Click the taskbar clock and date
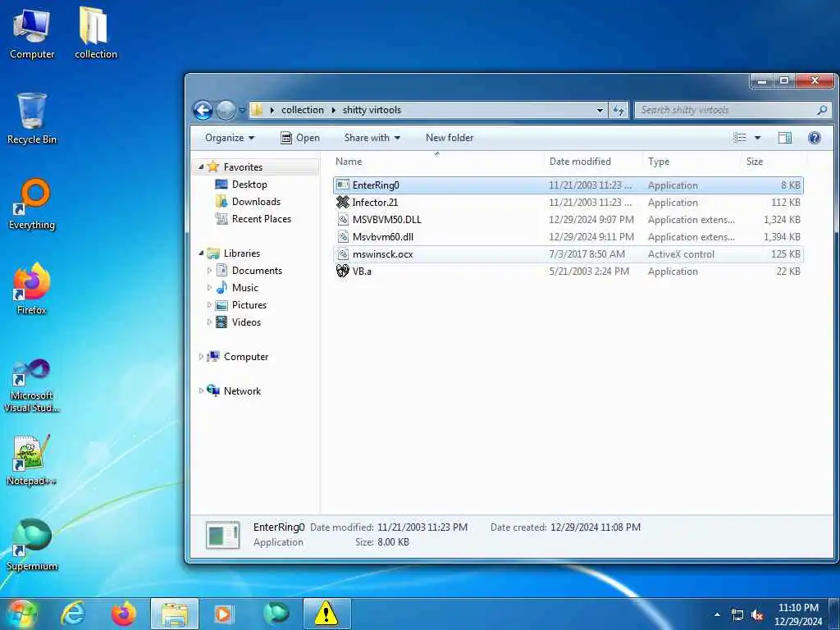Image resolution: width=840 pixels, height=630 pixels. (798, 614)
